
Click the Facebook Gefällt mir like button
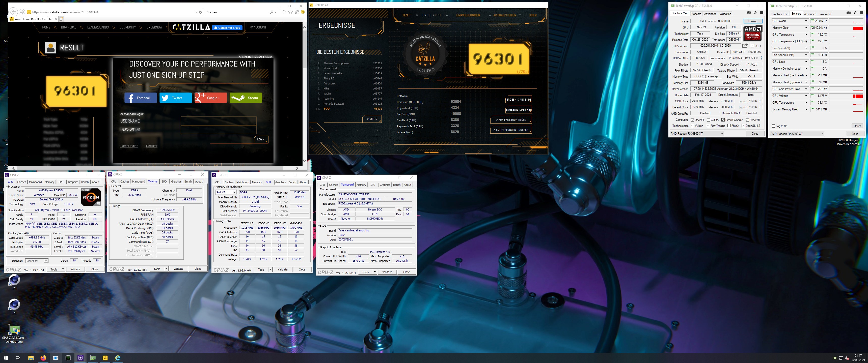click(x=227, y=28)
